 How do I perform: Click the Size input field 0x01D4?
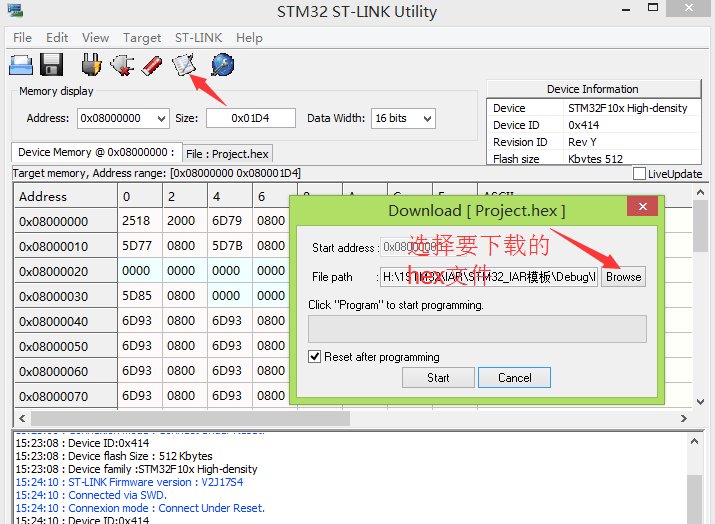pos(250,119)
